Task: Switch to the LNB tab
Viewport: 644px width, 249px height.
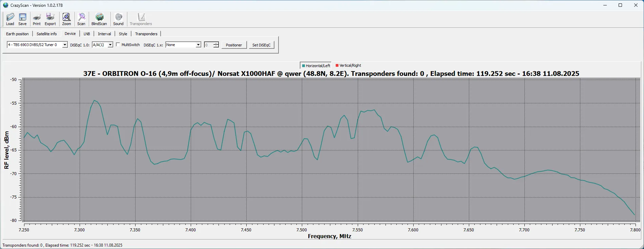Action: (x=87, y=34)
